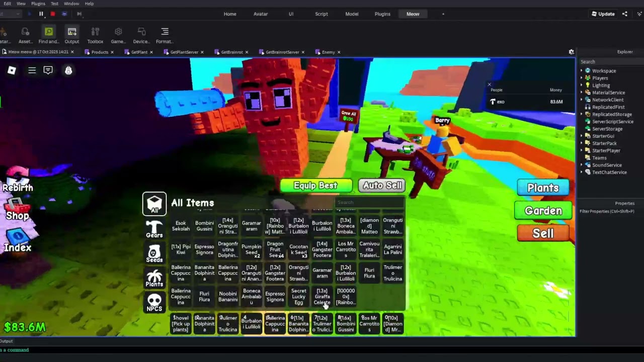Image resolution: width=644 pixels, height=362 pixels.
Task: Open the View menu
Action: 21,4
